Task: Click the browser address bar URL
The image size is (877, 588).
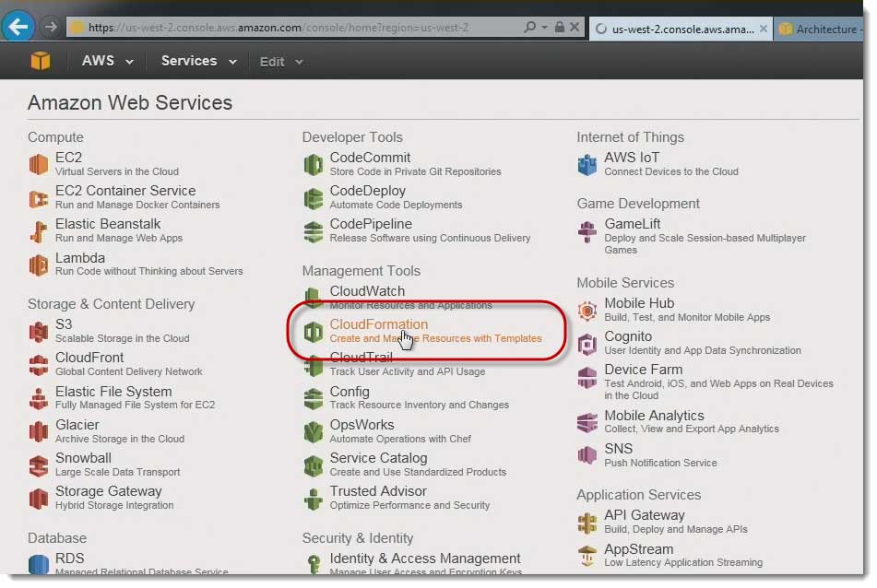Action: 279,28
